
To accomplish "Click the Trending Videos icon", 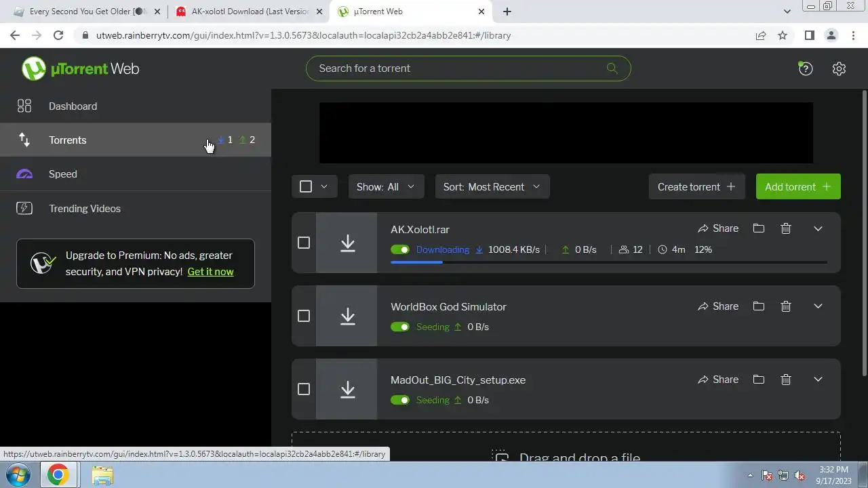I will 24,208.
